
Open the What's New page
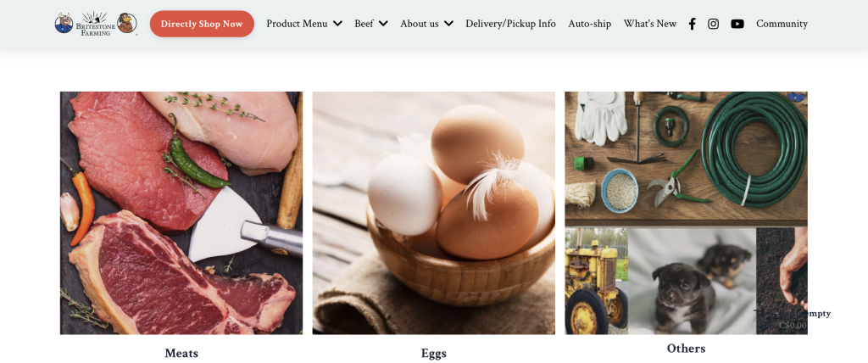(x=650, y=24)
